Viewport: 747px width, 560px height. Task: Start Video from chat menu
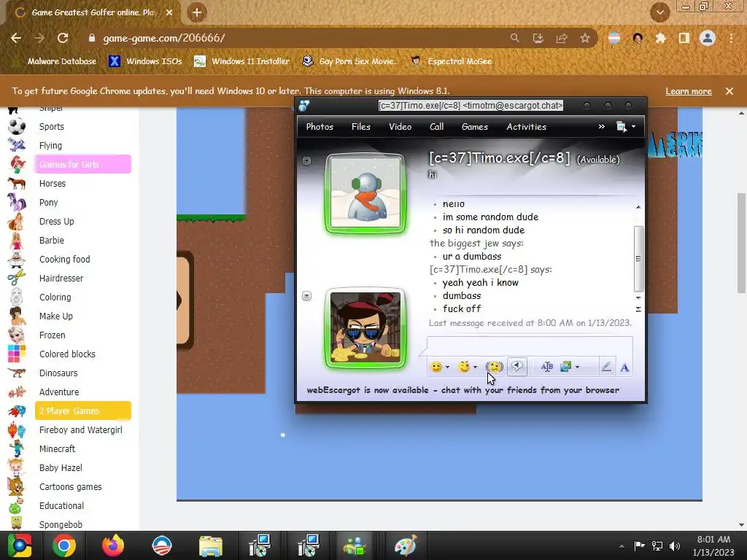[400, 127]
